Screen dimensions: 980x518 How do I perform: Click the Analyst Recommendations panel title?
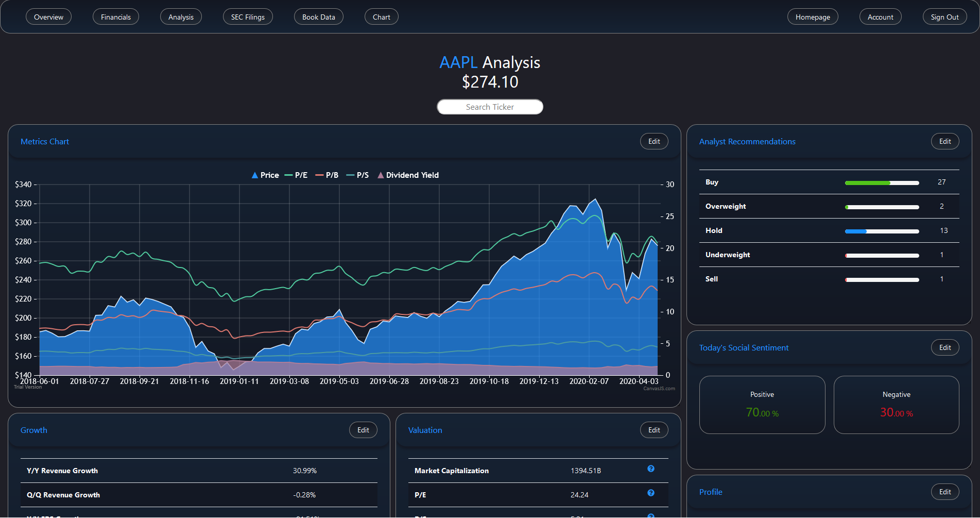[x=747, y=141]
